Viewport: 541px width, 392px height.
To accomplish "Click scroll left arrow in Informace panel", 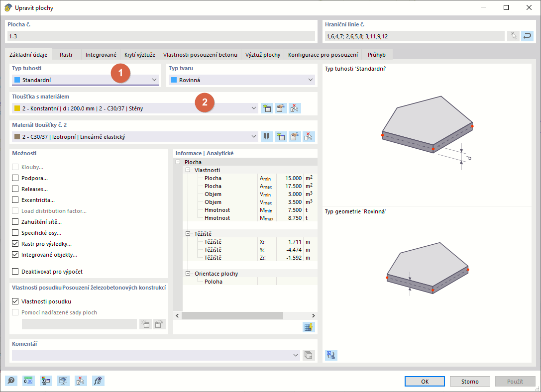I will point(177,315).
